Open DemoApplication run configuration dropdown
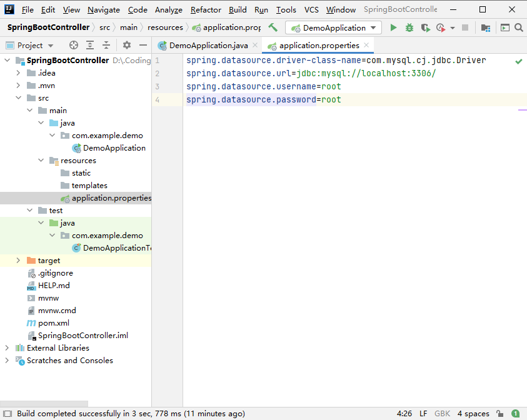Image resolution: width=527 pixels, height=420 pixels. (x=333, y=27)
